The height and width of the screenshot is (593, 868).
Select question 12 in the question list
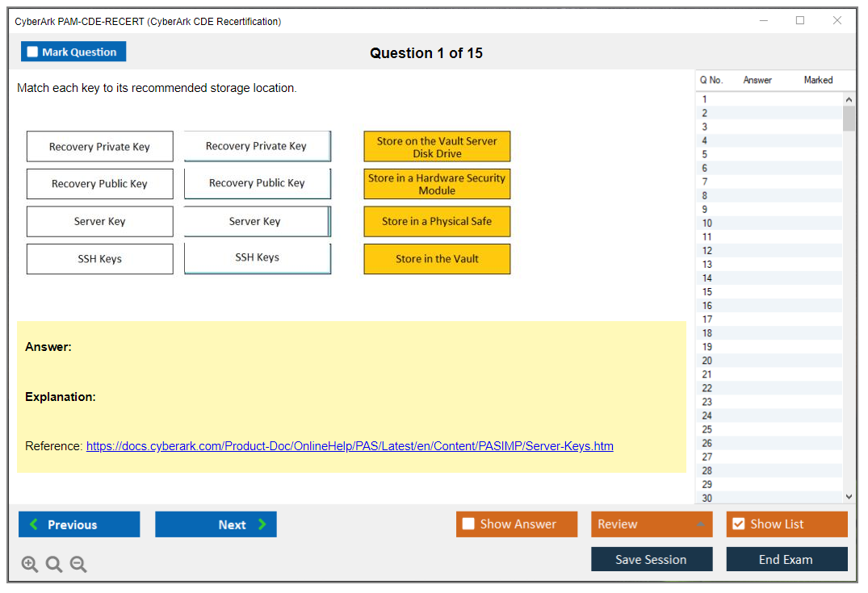click(x=707, y=251)
